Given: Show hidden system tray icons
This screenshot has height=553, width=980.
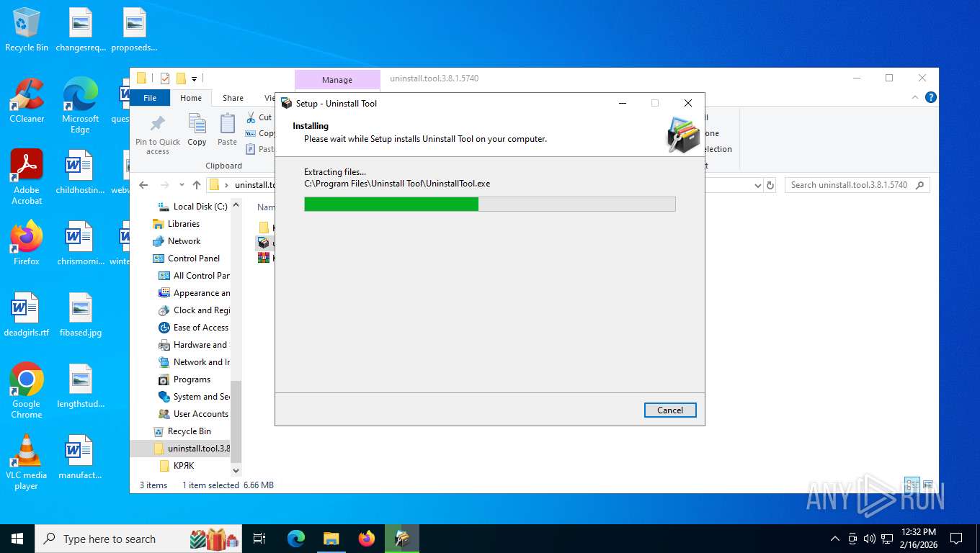Looking at the screenshot, I should 835,539.
